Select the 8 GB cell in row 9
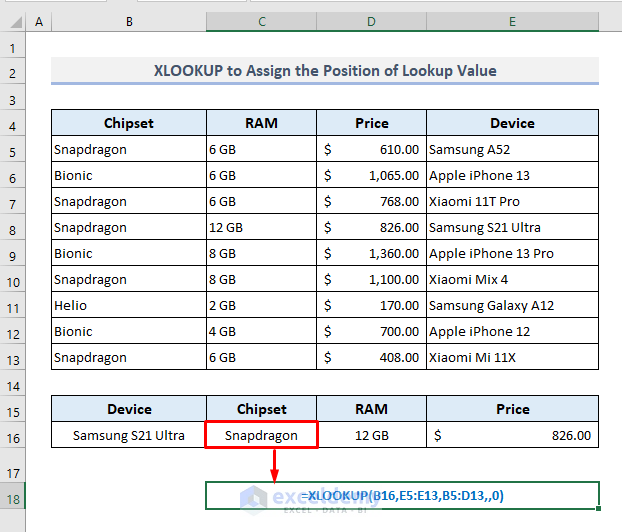The image size is (622, 532). point(261,253)
